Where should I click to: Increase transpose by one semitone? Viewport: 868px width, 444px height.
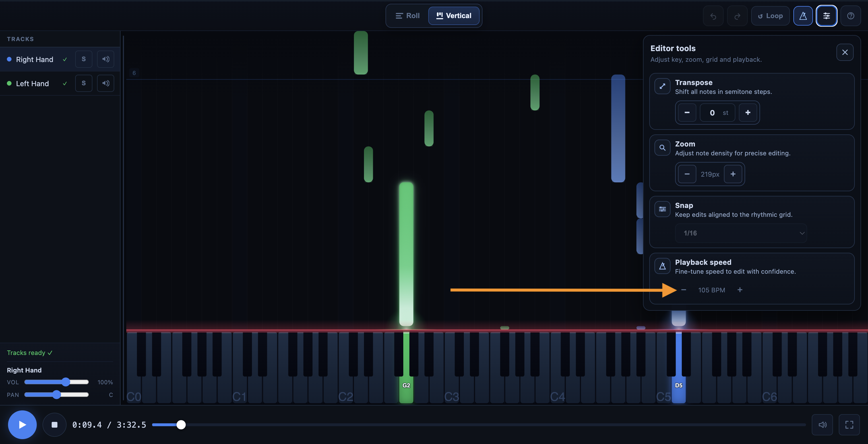[747, 113]
